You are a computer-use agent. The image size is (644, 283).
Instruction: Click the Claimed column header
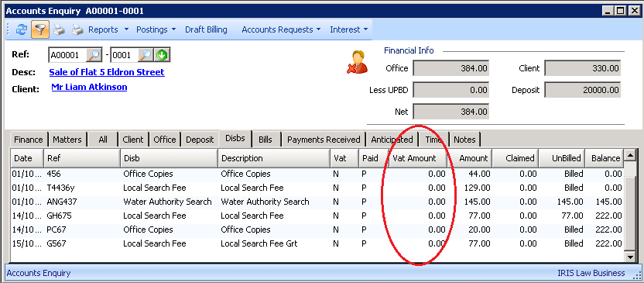516,158
